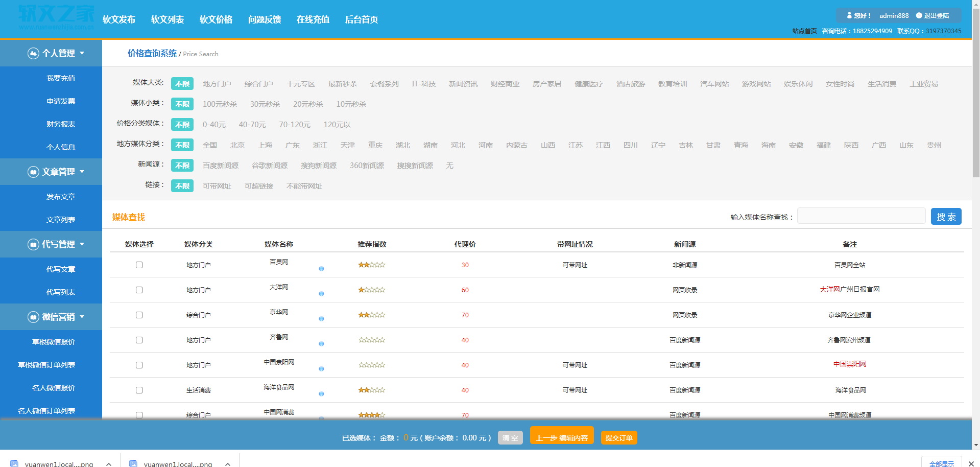Check the box for 中国崇阳网 row
The height and width of the screenshot is (467, 980).
[139, 365]
